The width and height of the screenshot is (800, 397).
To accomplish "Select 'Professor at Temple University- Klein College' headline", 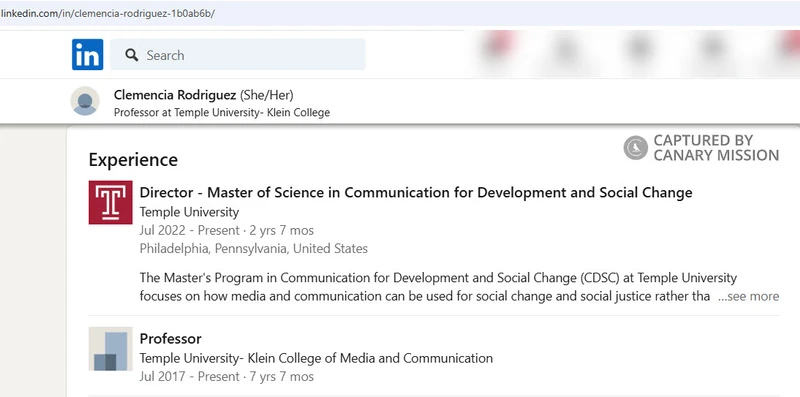I will tap(222, 112).
